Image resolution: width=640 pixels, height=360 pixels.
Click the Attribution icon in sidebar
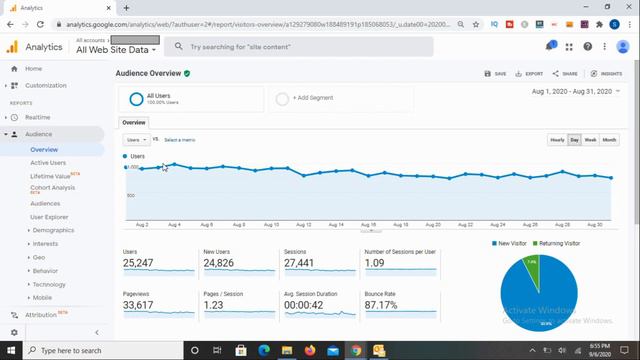coord(14,315)
